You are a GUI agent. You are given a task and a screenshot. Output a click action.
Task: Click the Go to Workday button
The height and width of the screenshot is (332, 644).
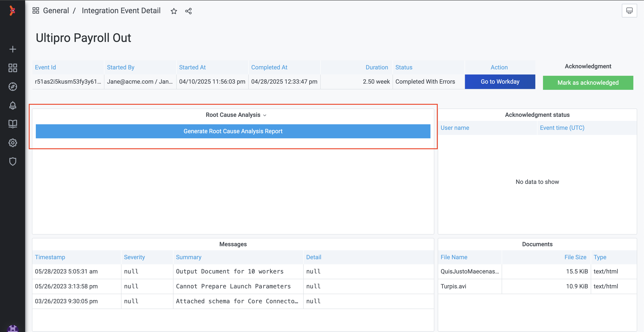pyautogui.click(x=500, y=82)
